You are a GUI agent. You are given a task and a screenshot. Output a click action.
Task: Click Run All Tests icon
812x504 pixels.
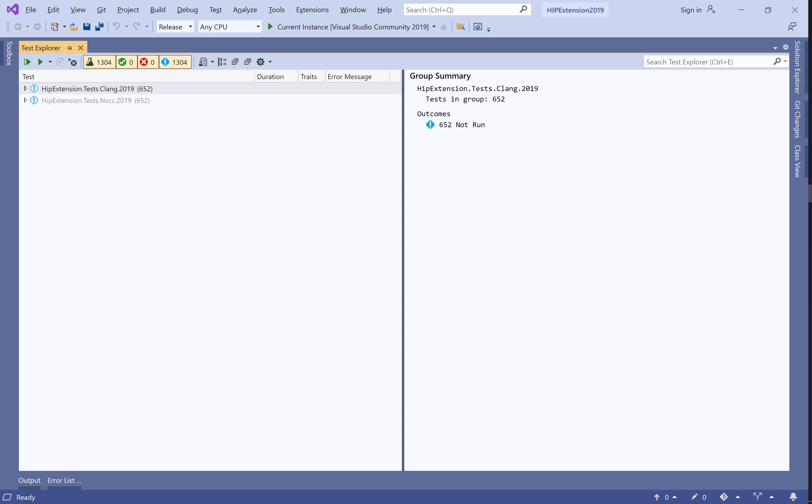27,62
